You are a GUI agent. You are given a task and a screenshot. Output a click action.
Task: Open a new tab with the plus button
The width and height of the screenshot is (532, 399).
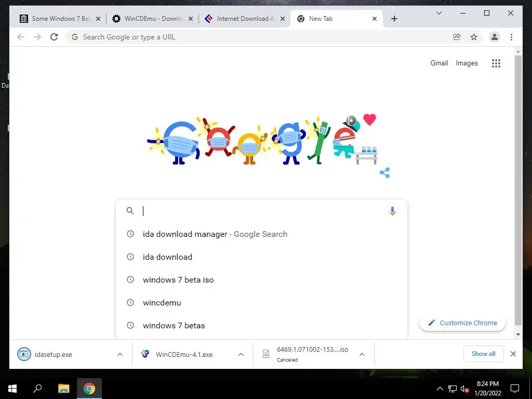pos(394,19)
